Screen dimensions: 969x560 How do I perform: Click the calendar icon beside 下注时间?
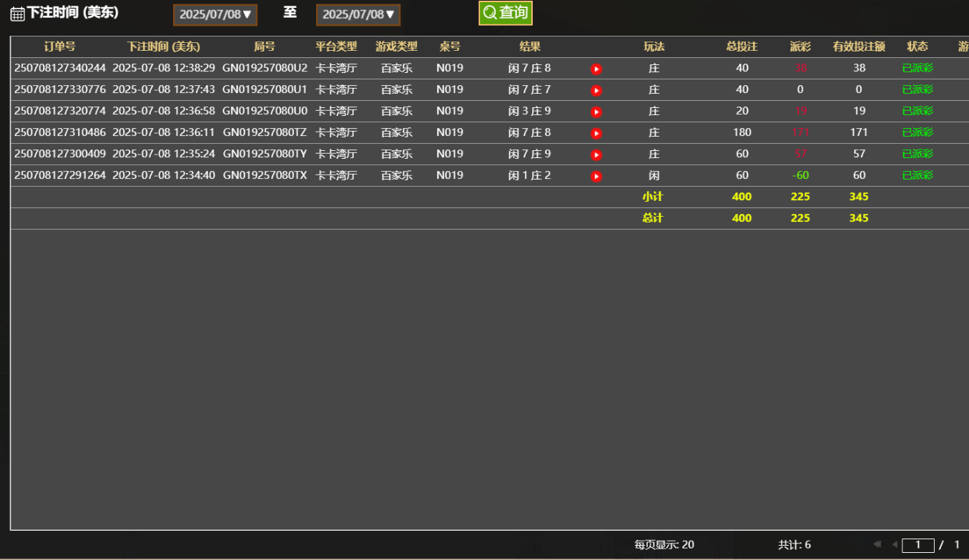coord(17,14)
